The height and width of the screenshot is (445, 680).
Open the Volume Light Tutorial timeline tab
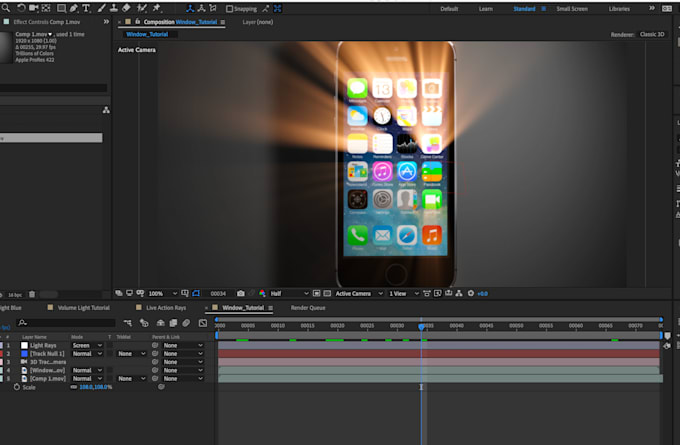84,308
